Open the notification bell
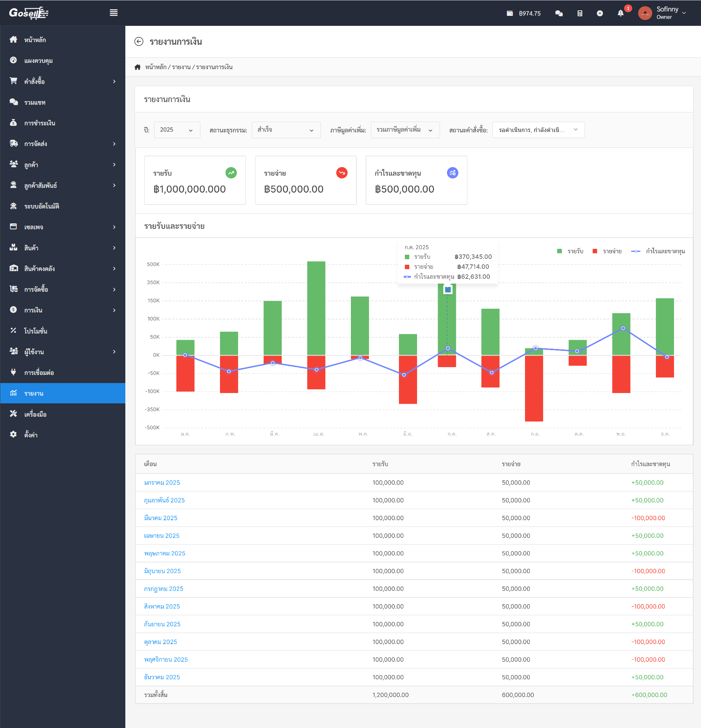701x728 pixels. tap(620, 13)
